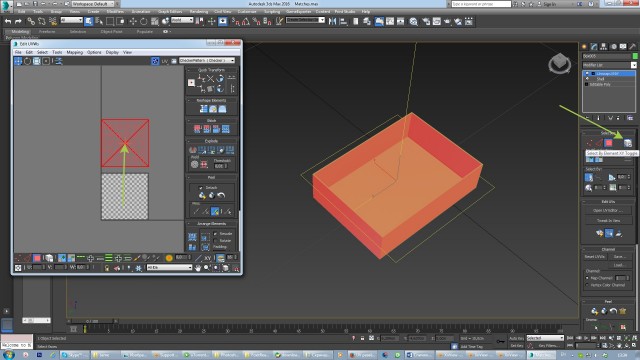Click the ViewCube in the viewport
640x360 pixels.
click(x=560, y=63)
